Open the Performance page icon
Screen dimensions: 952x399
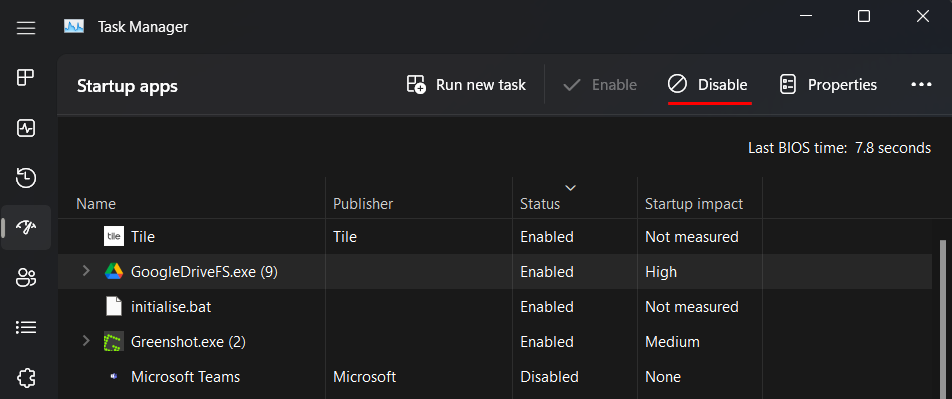click(26, 128)
